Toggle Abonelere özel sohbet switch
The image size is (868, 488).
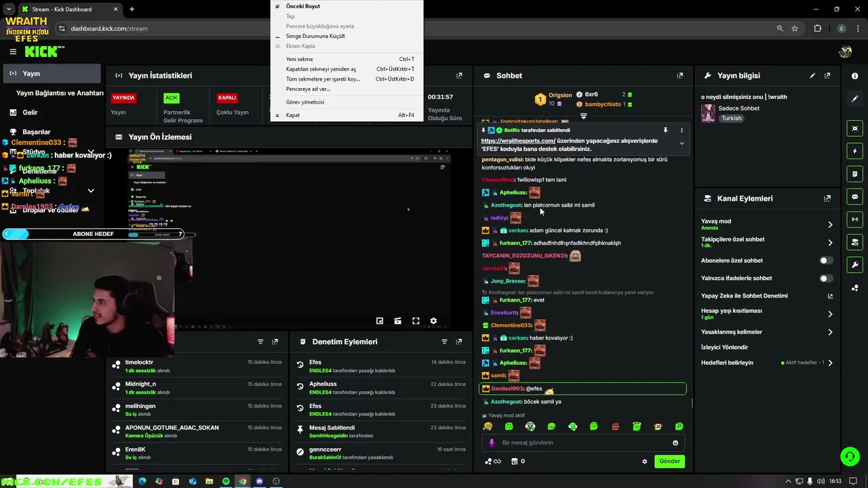(x=825, y=260)
